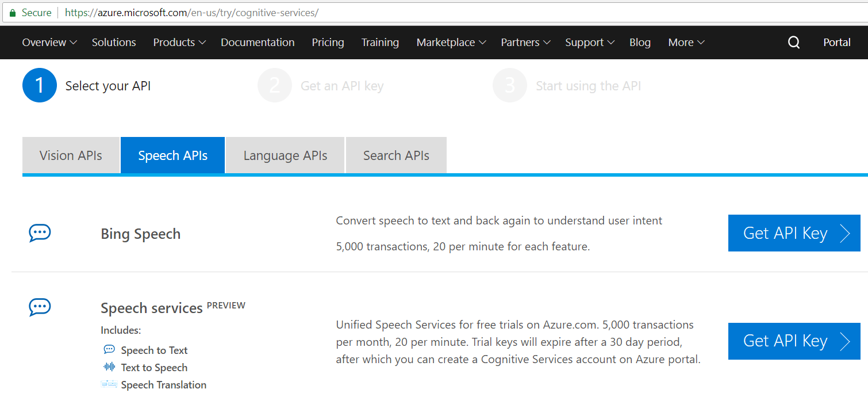Screen dimensions: 868x408
Task: Click the Speech to Text label
Action: coord(154,350)
